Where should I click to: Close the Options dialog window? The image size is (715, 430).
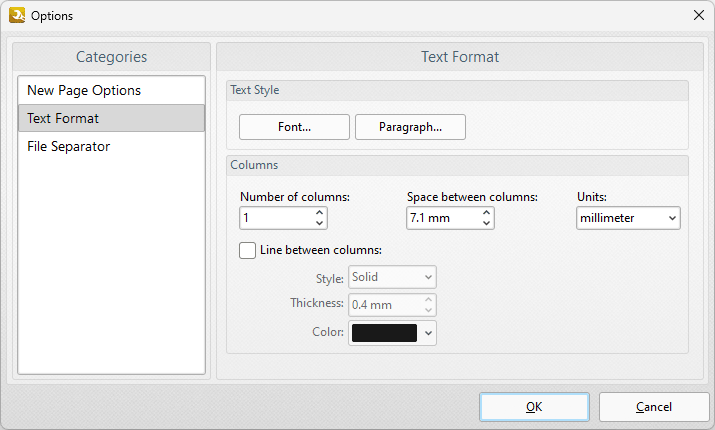(x=699, y=15)
